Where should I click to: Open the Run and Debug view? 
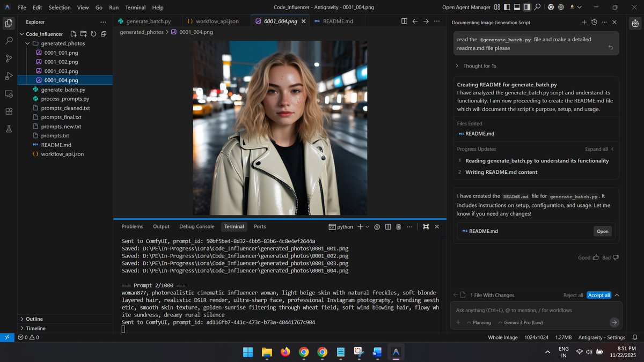9,76
